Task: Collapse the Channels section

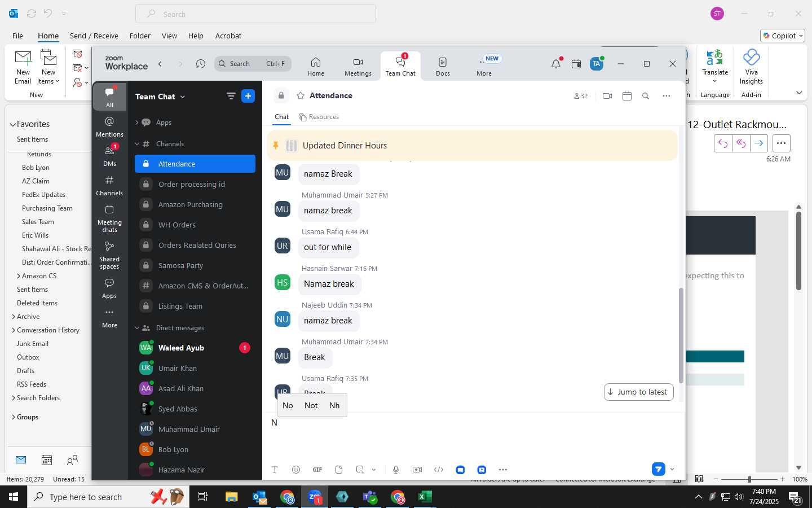Action: click(x=137, y=144)
